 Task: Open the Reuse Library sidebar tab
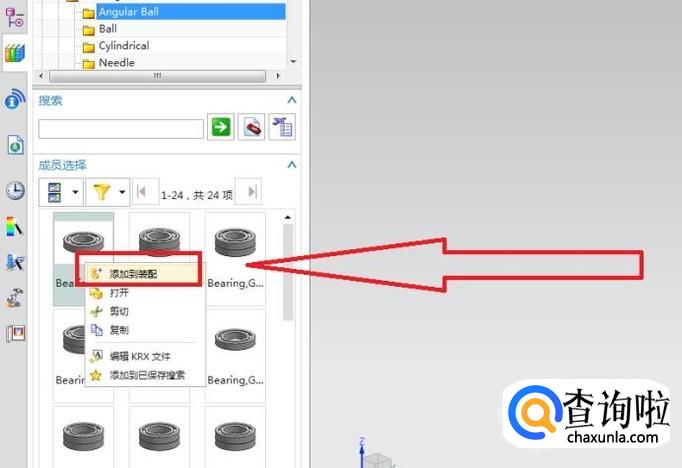click(x=15, y=53)
